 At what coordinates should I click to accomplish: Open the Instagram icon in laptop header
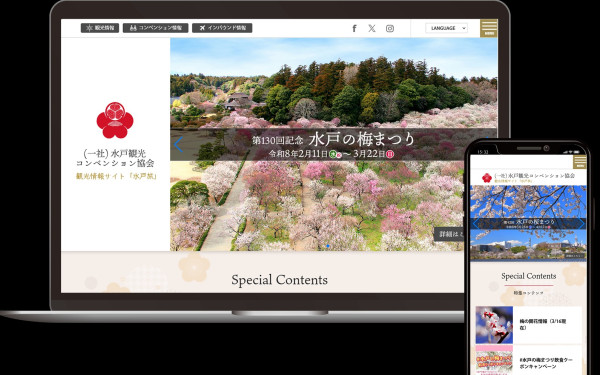[x=390, y=28]
